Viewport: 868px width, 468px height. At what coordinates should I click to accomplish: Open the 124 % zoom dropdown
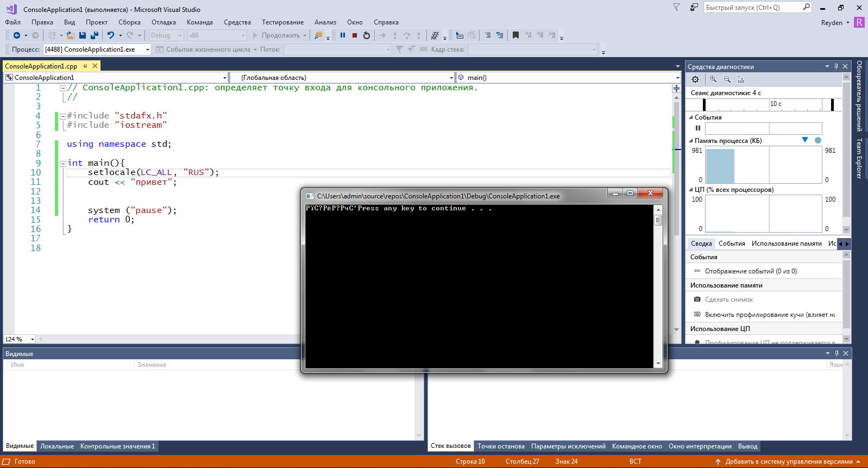click(33, 339)
